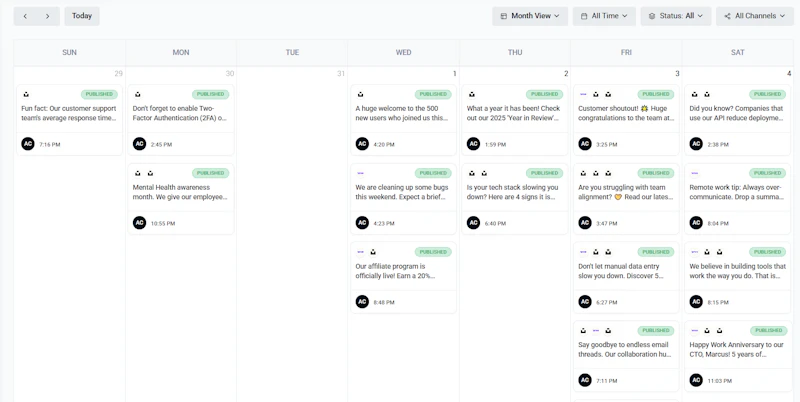
Task: Open the All Channels filter
Action: pyautogui.click(x=755, y=16)
